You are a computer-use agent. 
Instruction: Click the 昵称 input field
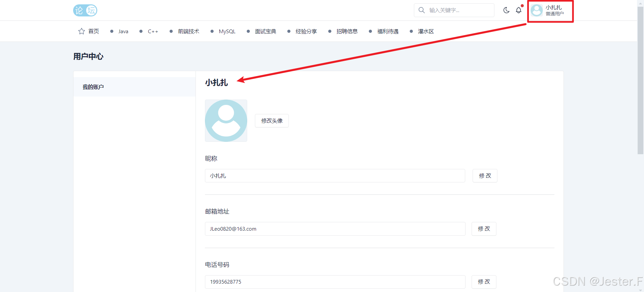(335, 176)
